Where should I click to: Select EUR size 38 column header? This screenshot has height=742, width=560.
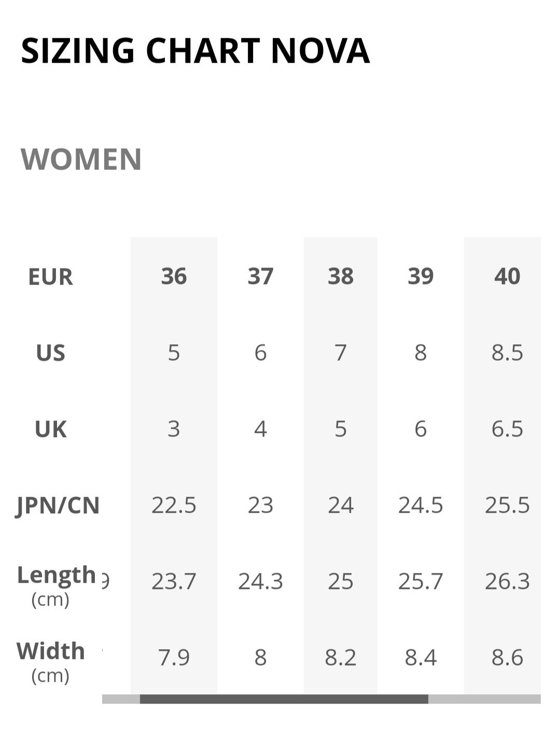click(341, 276)
